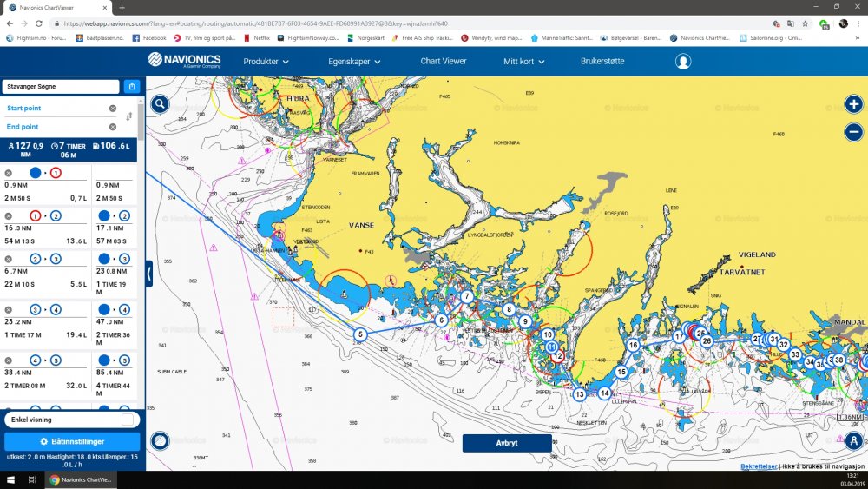868x489 pixels.
Task: Open the translate page icon
Action: tap(791, 23)
